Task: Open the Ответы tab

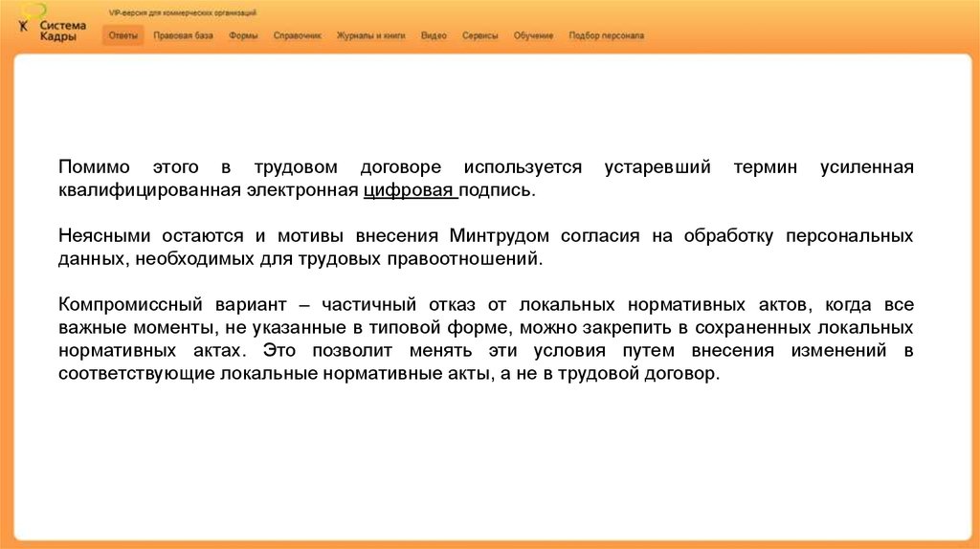Action: [x=123, y=35]
